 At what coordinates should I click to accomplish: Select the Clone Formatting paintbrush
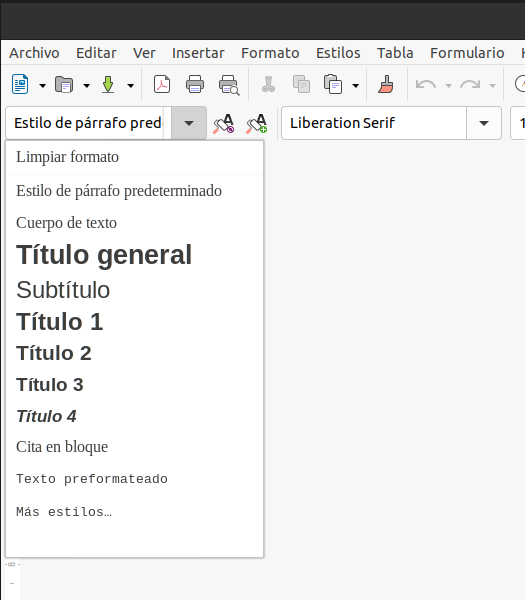(386, 84)
